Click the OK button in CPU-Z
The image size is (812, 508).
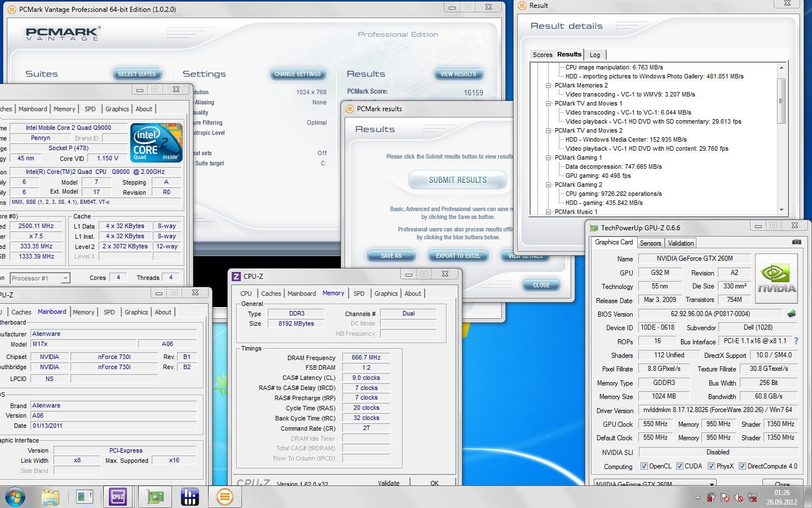(x=434, y=483)
